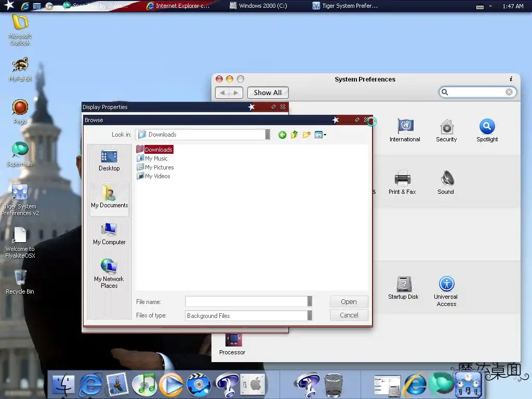Click Show All in System Preferences
Screen dimensions: 532x399
[x=268, y=92]
